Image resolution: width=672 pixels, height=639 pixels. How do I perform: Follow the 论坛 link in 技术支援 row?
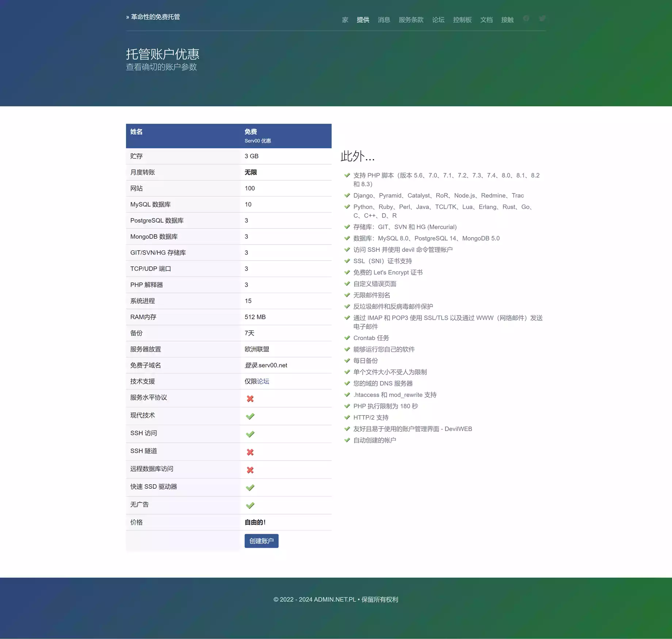tap(263, 381)
